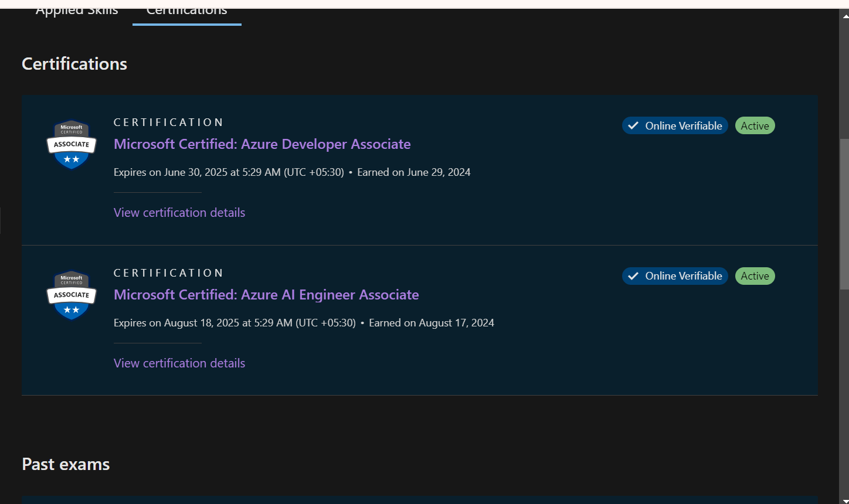Screen dimensions: 849x504
Task: Click the Online Verifiable badge for AI Engineer
Action: 675,276
